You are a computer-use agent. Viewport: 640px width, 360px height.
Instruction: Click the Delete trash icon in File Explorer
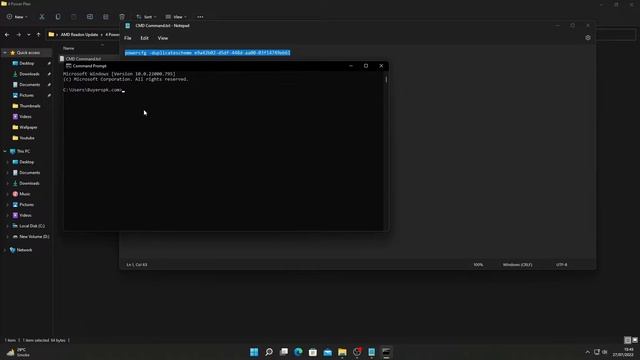pos(122,17)
